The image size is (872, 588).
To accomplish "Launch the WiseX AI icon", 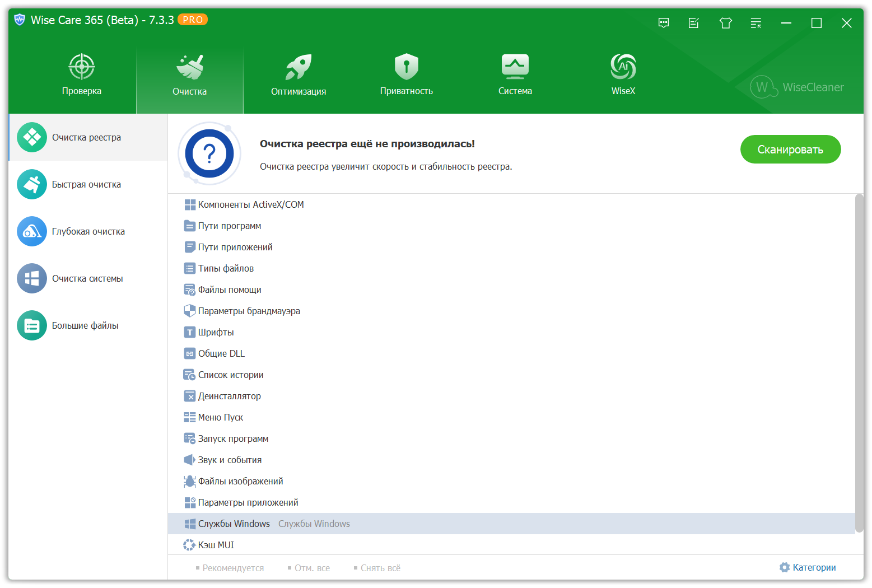I will tap(623, 67).
